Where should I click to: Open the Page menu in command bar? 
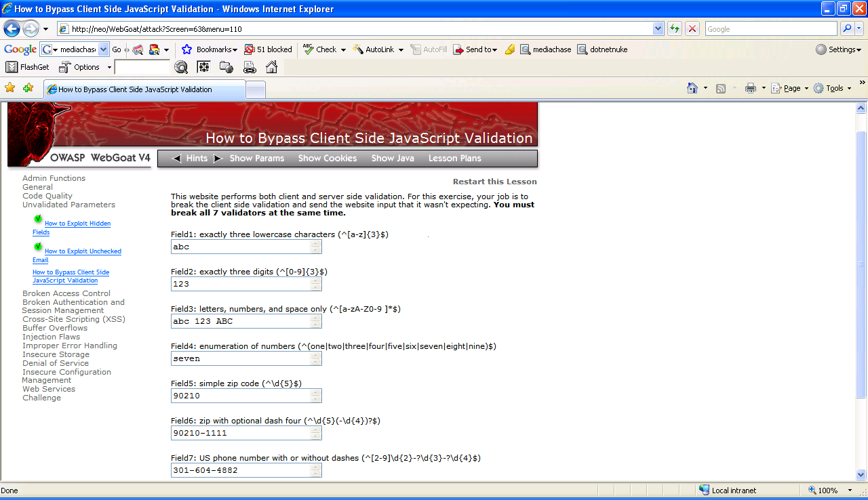(x=792, y=88)
